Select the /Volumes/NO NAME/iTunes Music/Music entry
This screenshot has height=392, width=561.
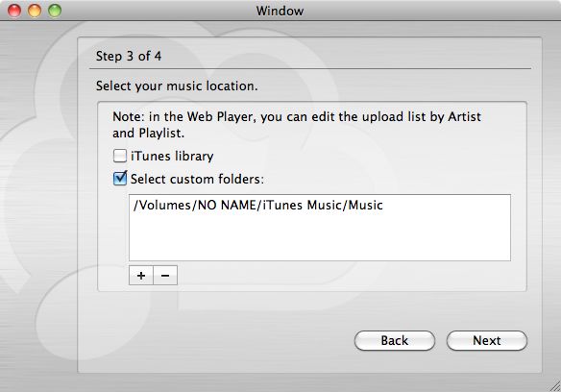257,206
